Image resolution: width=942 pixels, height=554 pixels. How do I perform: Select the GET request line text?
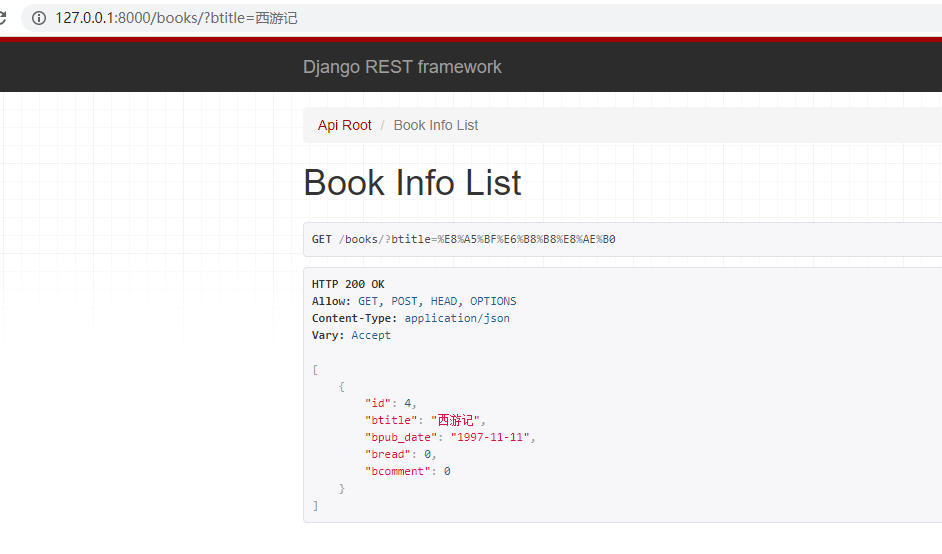(463, 239)
